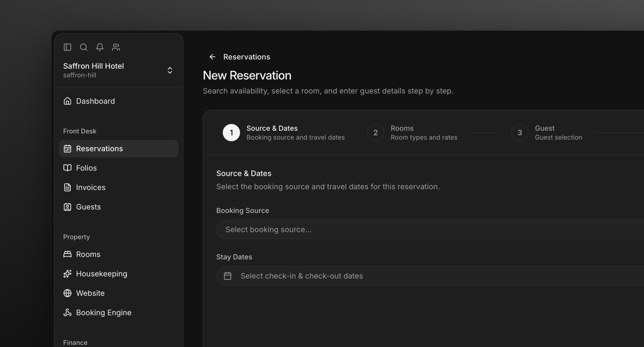Click the Front Desk section label

(x=80, y=131)
